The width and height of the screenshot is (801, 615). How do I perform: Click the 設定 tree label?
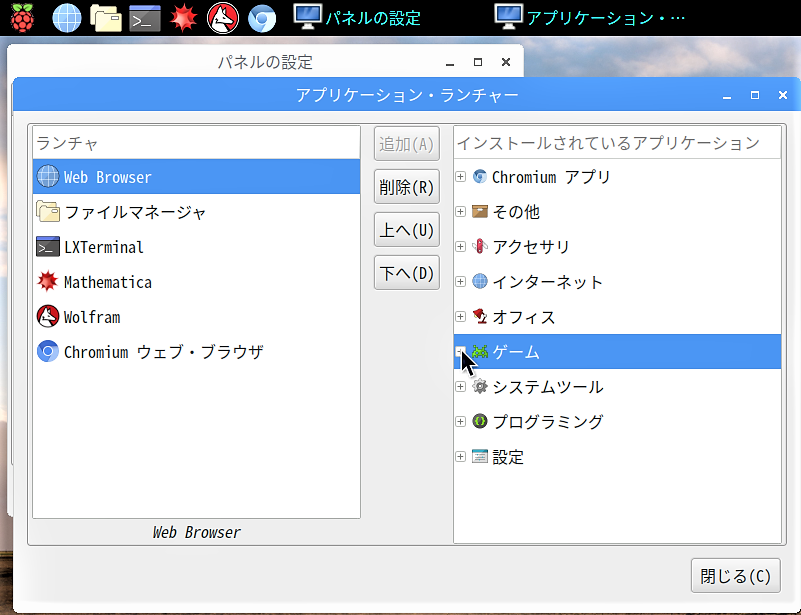click(x=508, y=457)
